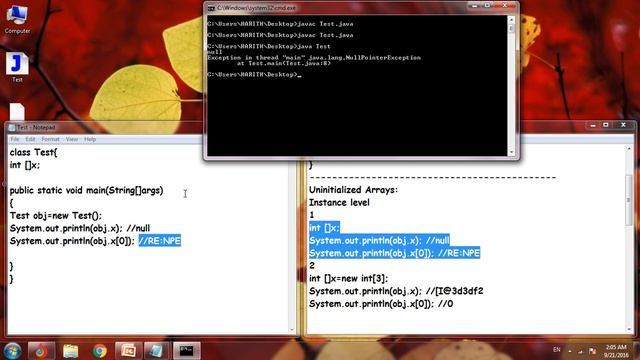
Task: Open Firefox from the taskbar
Action: (x=41, y=351)
